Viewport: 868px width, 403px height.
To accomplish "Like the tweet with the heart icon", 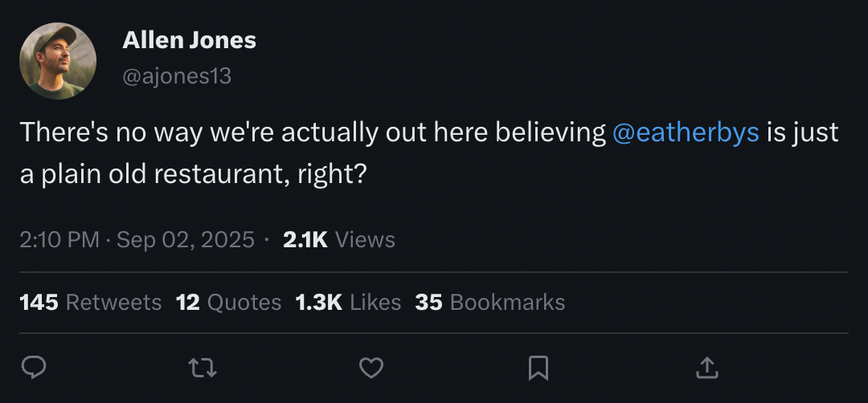I will tap(370, 368).
